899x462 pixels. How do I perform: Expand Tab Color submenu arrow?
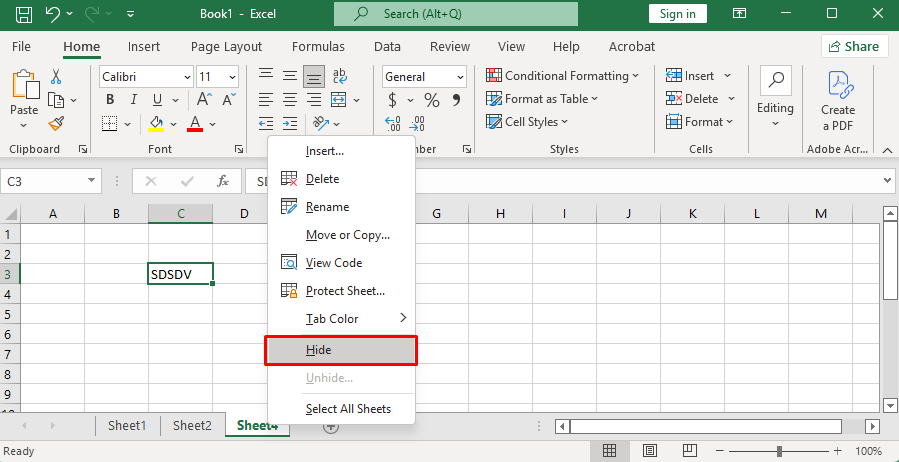(403, 318)
